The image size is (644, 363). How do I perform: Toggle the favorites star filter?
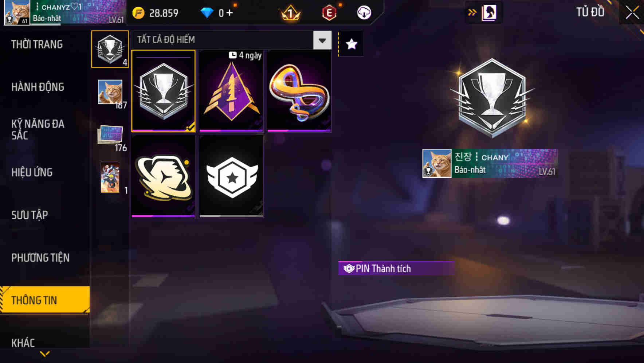click(x=351, y=44)
